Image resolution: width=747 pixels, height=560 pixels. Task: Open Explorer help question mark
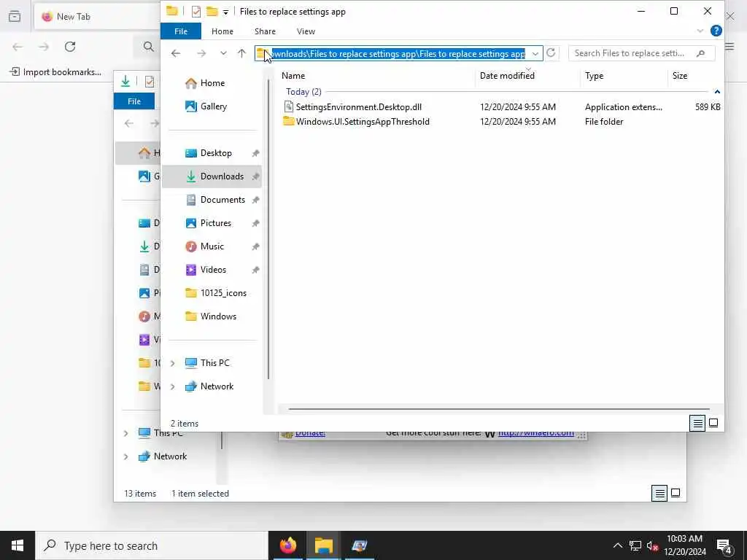(716, 31)
